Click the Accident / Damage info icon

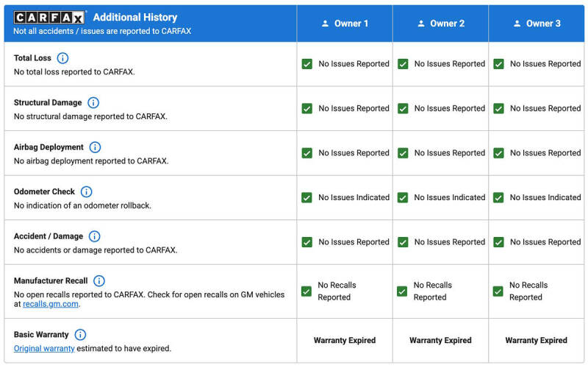coord(94,236)
